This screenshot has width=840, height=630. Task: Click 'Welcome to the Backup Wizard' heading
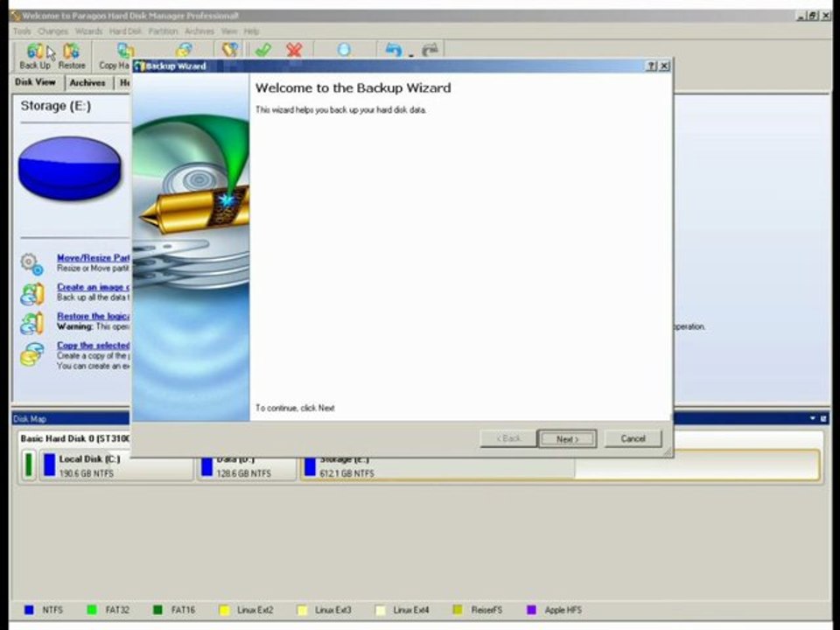(353, 87)
